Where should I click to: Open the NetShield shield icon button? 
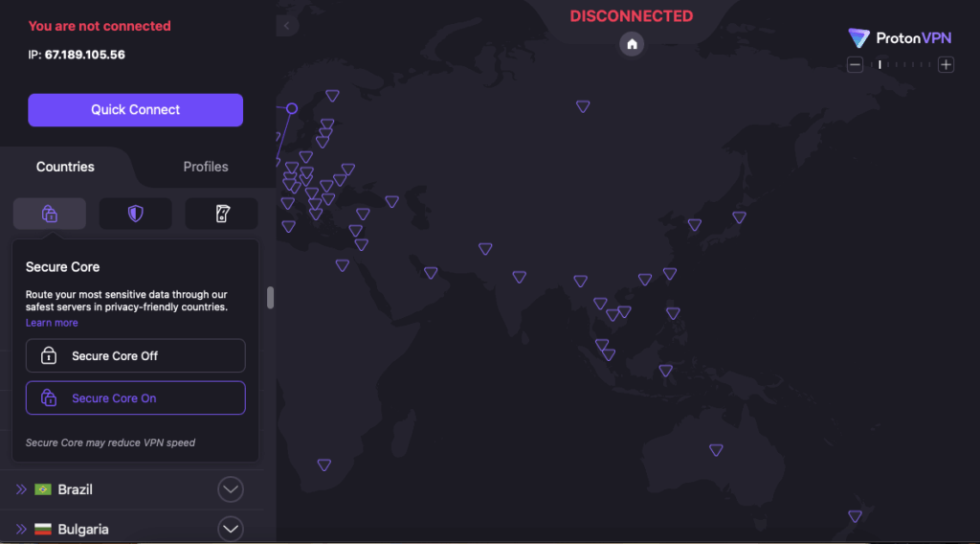(135, 214)
